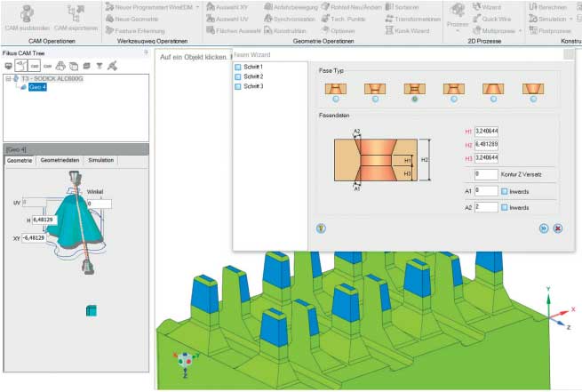The image size is (582, 392).
Task: Click the filter icon in CAM Tree toolbar
Action: pos(100,66)
